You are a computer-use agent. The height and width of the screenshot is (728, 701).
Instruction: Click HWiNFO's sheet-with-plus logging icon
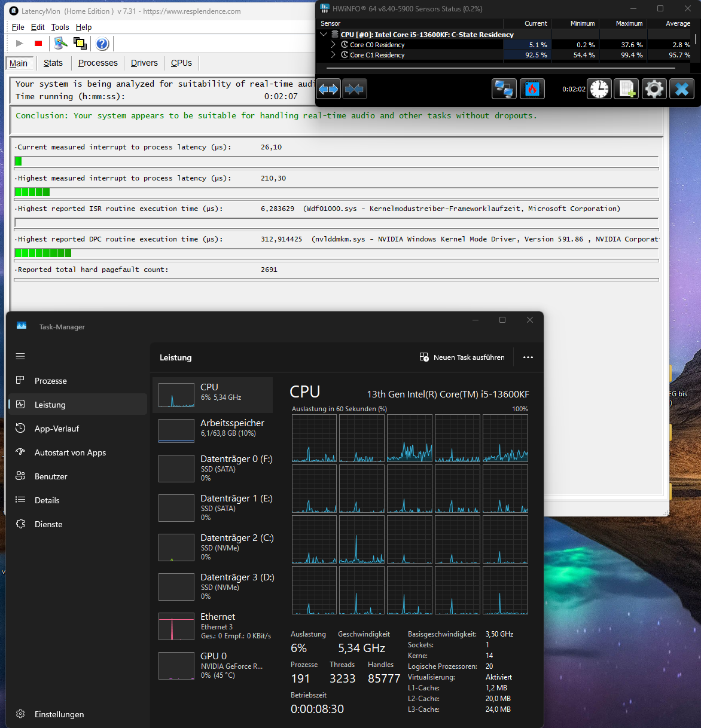pos(627,89)
